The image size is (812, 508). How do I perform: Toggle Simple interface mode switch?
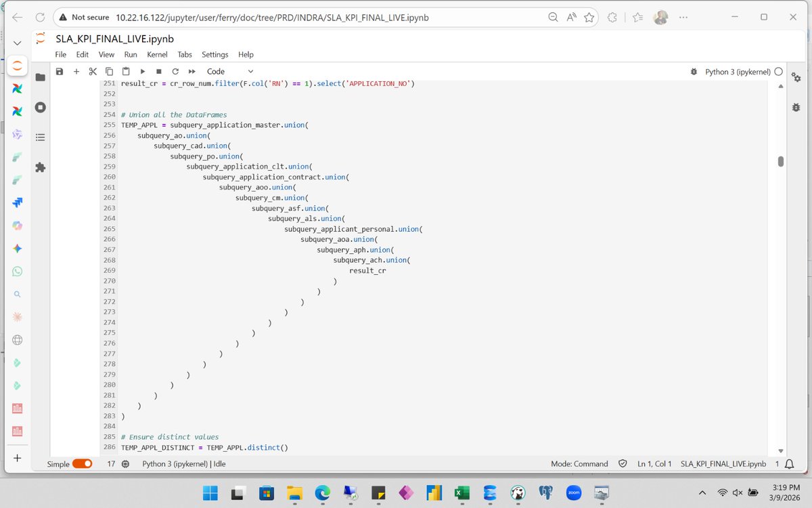[83, 464]
